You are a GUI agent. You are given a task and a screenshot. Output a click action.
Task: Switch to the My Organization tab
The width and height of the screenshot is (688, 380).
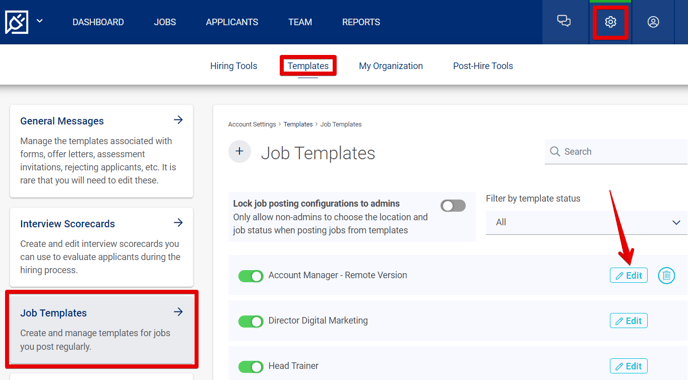tap(391, 66)
